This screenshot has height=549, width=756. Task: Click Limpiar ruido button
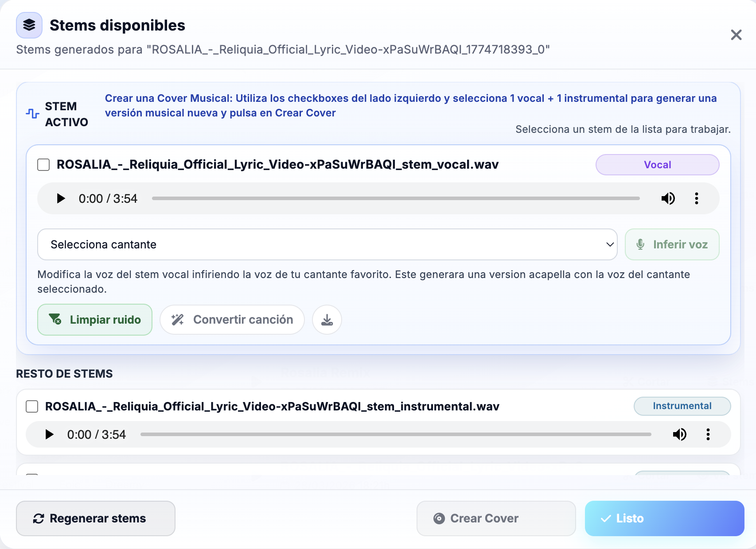click(x=95, y=320)
